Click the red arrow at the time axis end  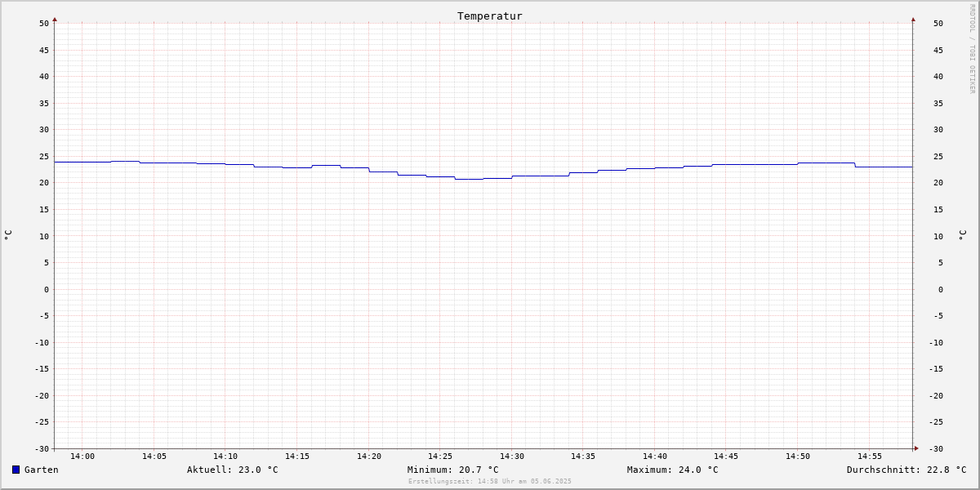[x=916, y=448]
